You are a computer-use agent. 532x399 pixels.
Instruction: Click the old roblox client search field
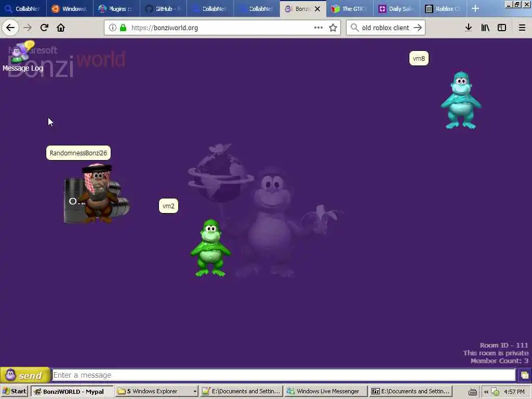tap(385, 28)
